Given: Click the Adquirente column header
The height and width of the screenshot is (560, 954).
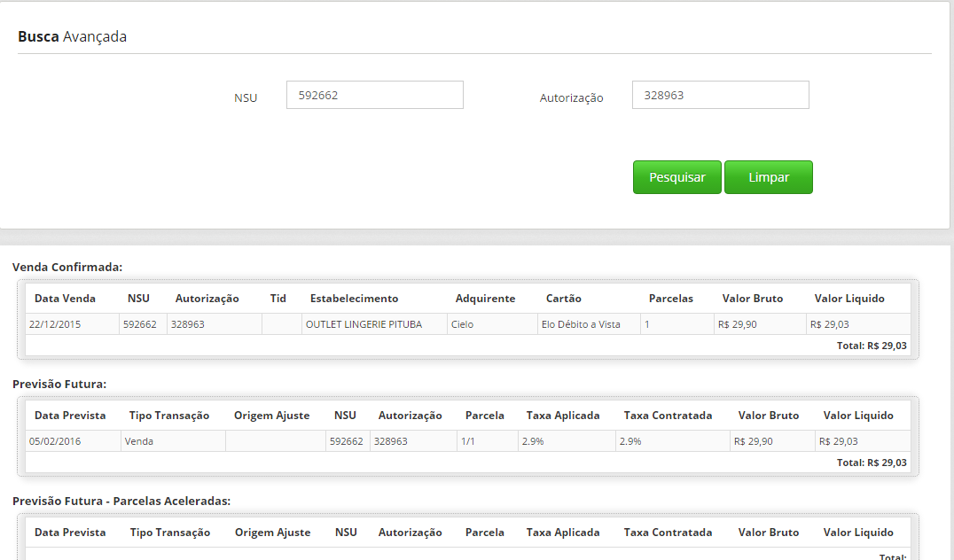Looking at the screenshot, I should click(x=486, y=299).
